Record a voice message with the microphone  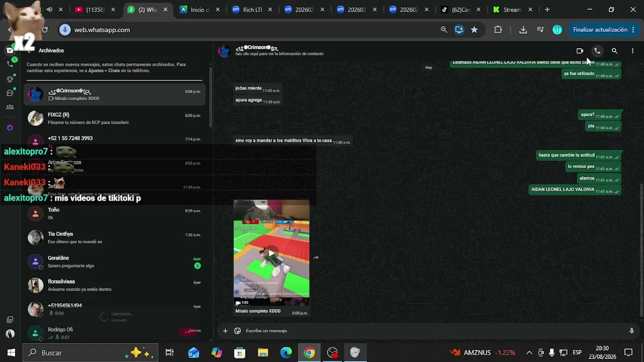coord(631,331)
